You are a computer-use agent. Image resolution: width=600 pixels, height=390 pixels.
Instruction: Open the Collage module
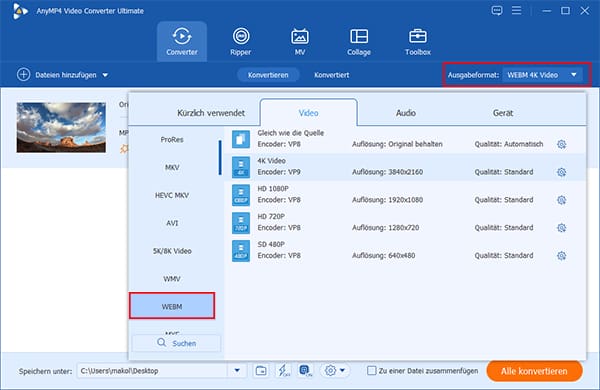pos(359,41)
